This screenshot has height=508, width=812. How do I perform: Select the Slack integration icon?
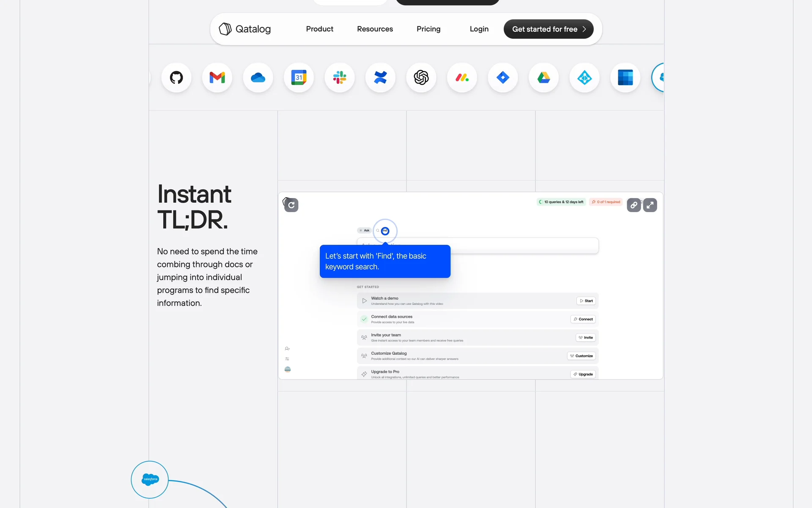(x=340, y=77)
